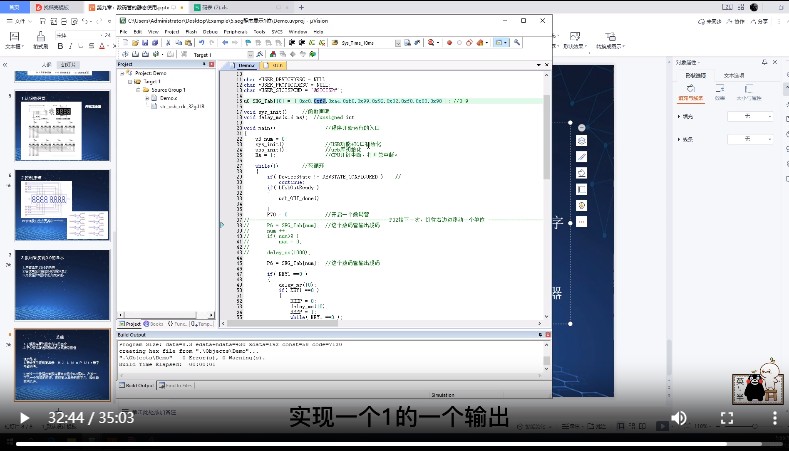The image size is (789, 451).
Task: Open the Edit menu in uVision
Action: [137, 32]
